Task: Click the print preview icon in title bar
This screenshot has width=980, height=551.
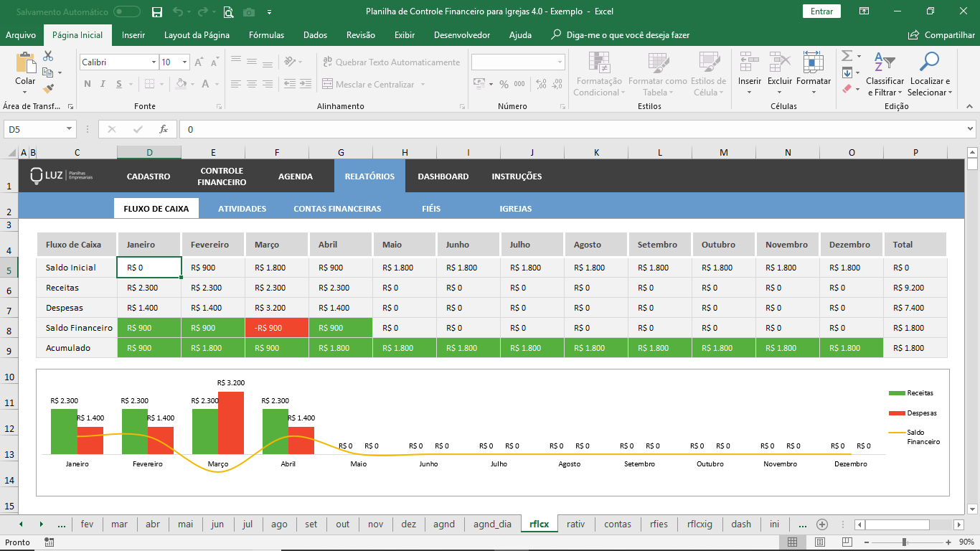Action: click(x=228, y=11)
